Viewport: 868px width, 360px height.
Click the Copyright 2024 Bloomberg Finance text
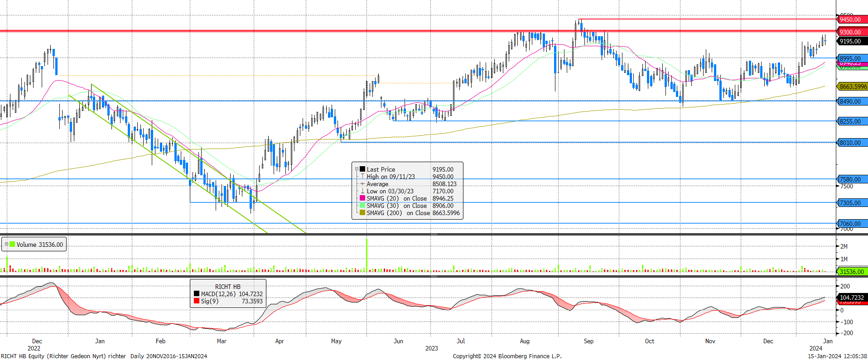coord(507,356)
